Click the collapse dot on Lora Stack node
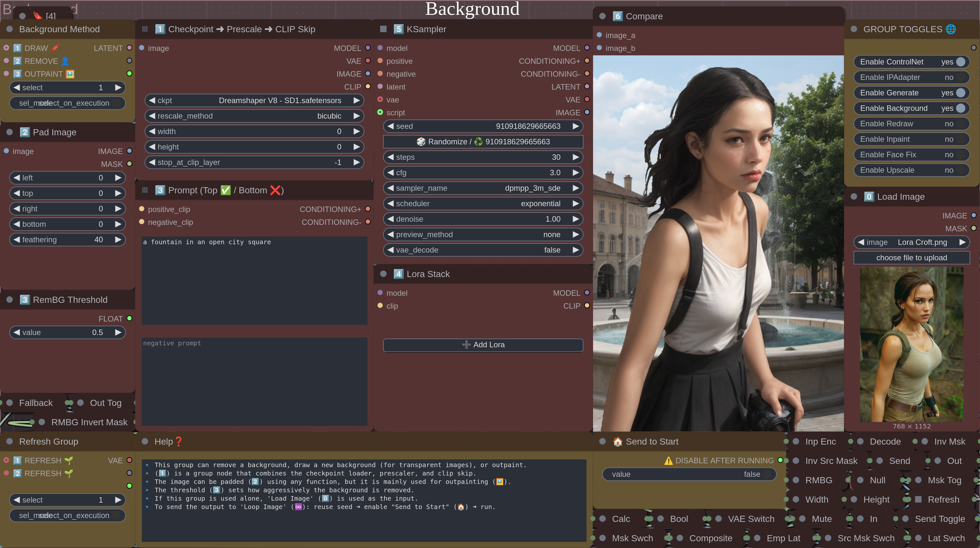Image resolution: width=980 pixels, height=548 pixels. (x=383, y=274)
